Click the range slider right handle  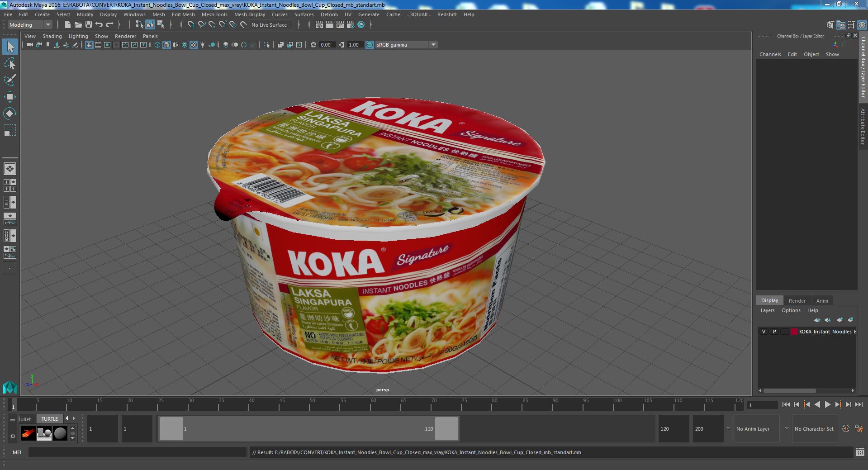446,428
